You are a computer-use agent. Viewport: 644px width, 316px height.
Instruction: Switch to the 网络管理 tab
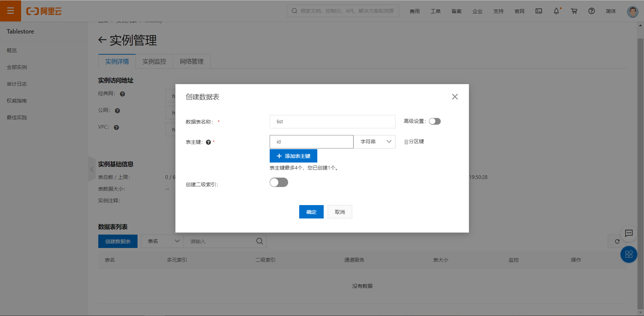[x=192, y=62]
